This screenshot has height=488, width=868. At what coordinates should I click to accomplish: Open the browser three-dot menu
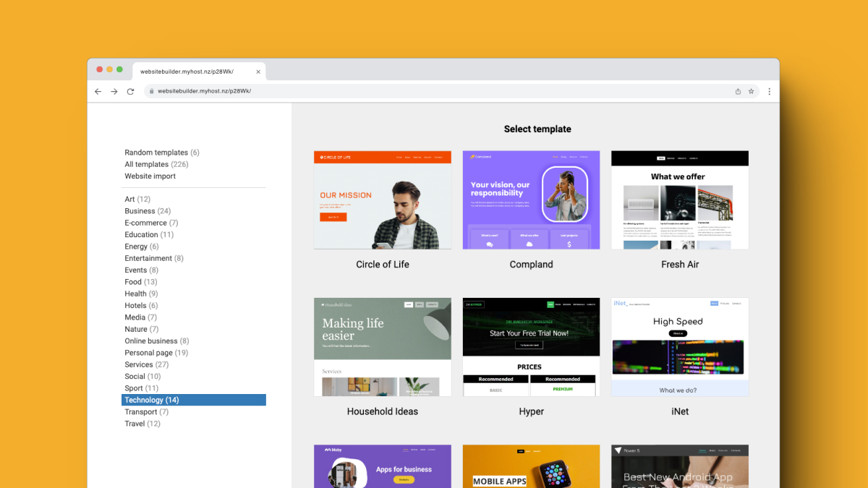tap(769, 92)
